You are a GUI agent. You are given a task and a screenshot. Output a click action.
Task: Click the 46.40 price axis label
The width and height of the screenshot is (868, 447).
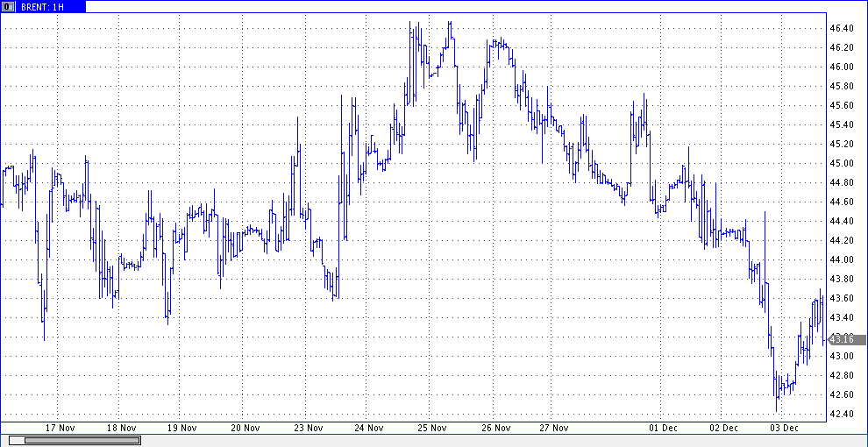[x=840, y=28]
